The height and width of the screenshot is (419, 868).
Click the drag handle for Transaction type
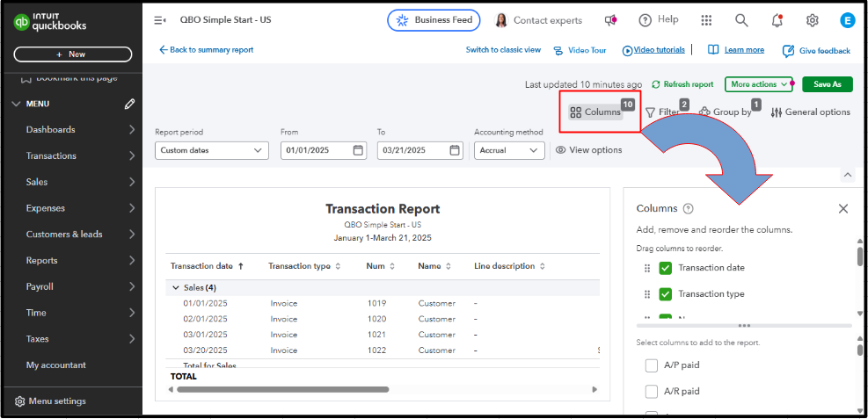pos(647,294)
